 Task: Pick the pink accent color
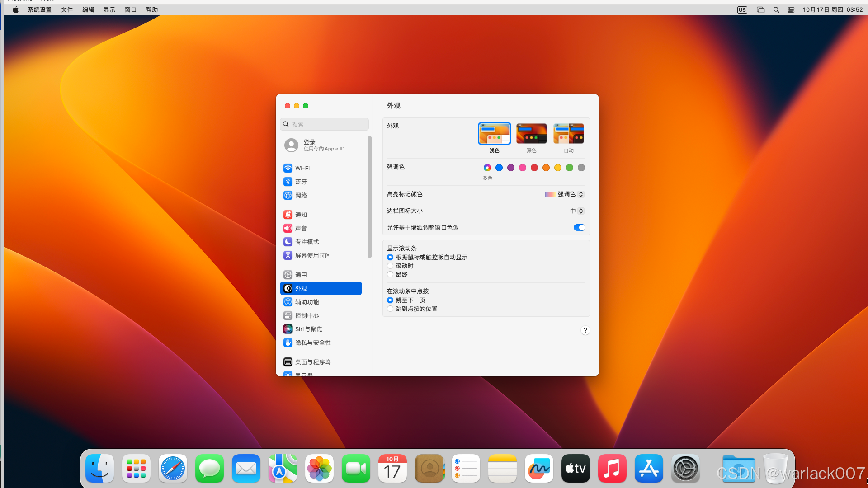tap(523, 168)
